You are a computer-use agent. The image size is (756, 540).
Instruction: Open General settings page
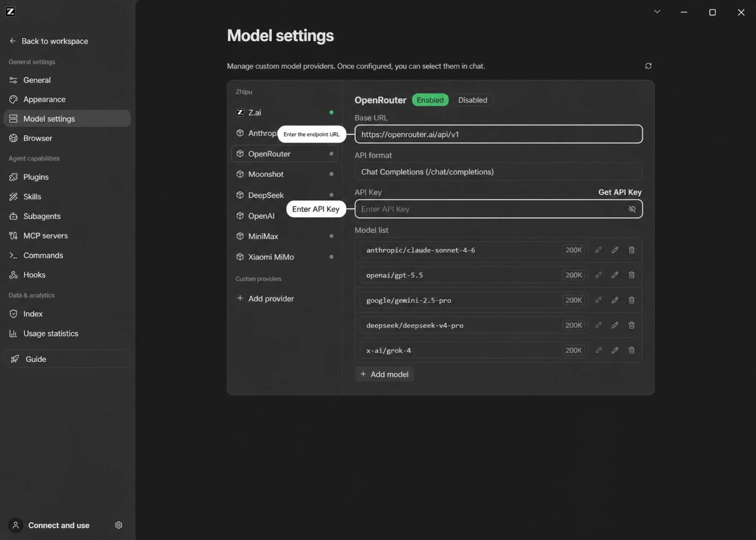coord(67,80)
